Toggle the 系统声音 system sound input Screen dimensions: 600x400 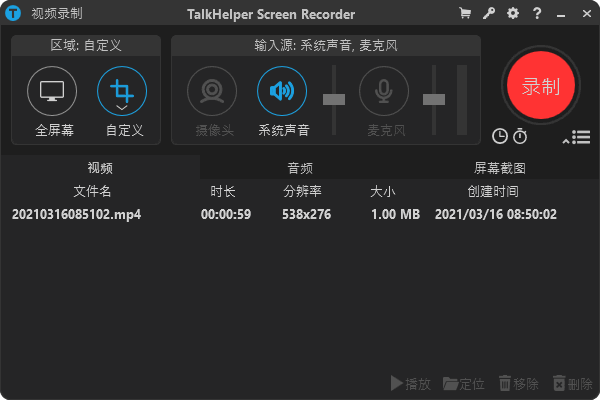pos(282,92)
